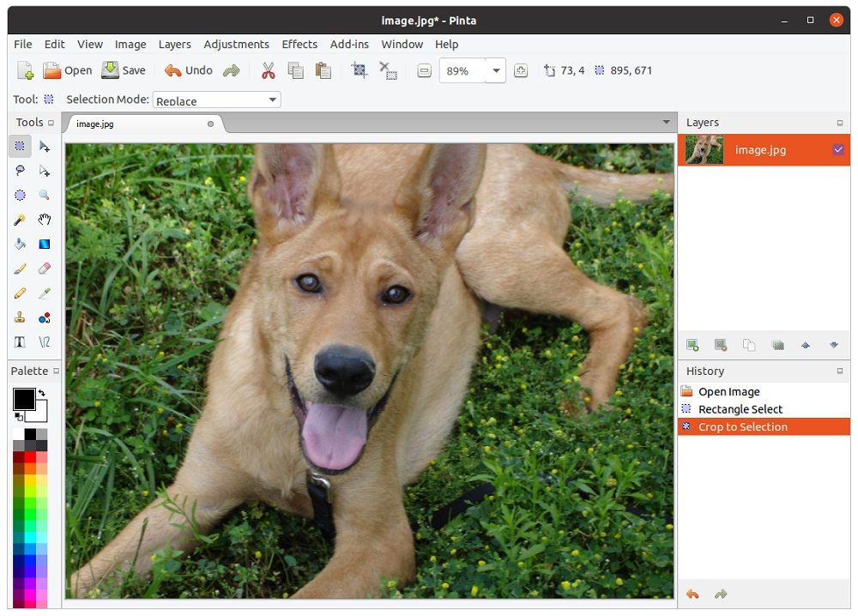Click the Save button
The image size is (858, 616).
124,71
